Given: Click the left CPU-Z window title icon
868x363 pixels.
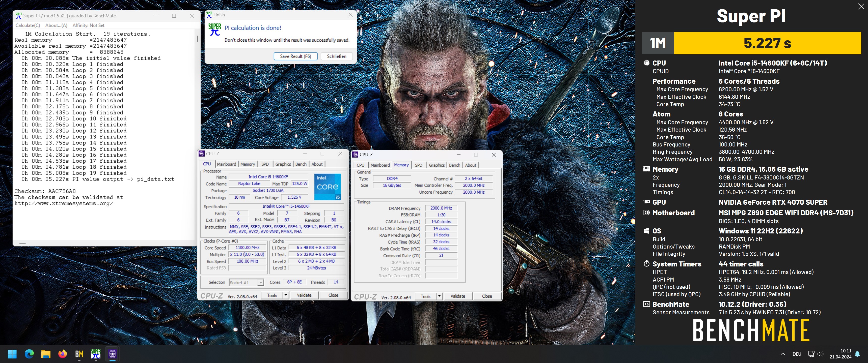Looking at the screenshot, I should 202,154.
